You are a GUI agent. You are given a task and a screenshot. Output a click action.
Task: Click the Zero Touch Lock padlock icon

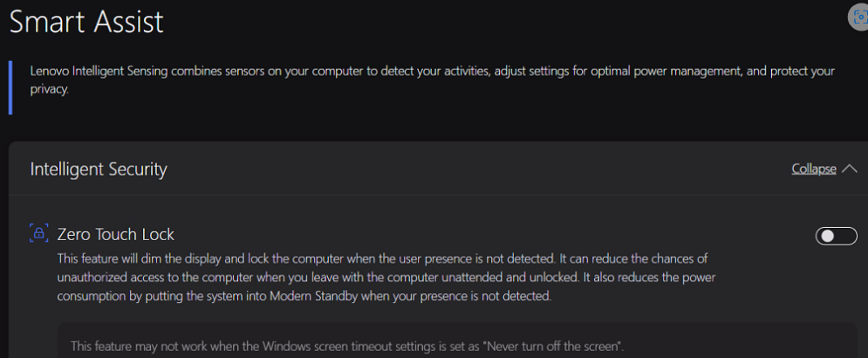tap(38, 233)
